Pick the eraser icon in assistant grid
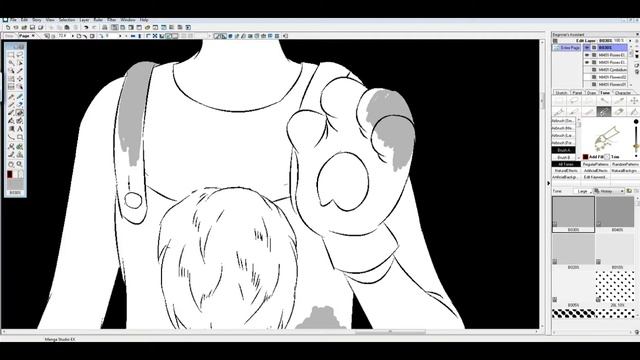Viewport: 640px width, 360px height. (619, 111)
